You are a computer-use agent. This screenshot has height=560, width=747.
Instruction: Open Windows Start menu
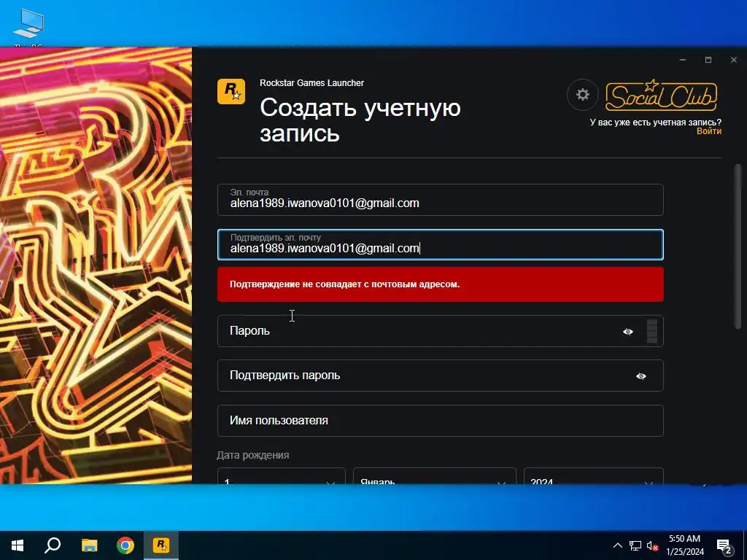coord(18,545)
